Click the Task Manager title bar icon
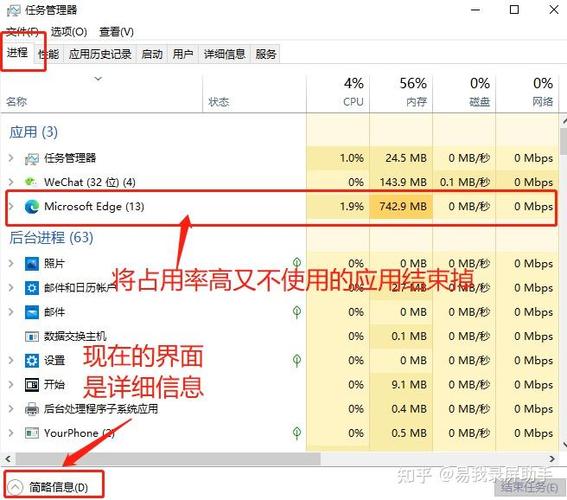567x500 pixels. 13,10
